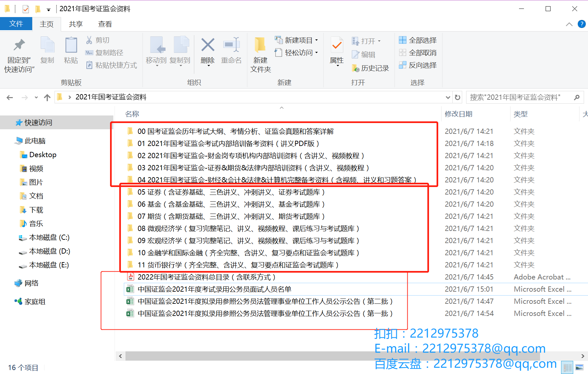Click Invert selection (反向选择)
This screenshot has height=374, width=588.
(418, 65)
